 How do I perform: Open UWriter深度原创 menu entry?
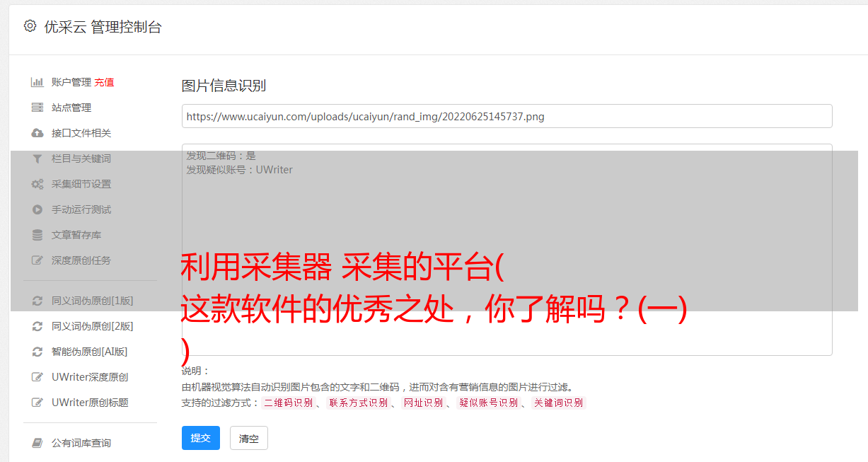(x=90, y=377)
